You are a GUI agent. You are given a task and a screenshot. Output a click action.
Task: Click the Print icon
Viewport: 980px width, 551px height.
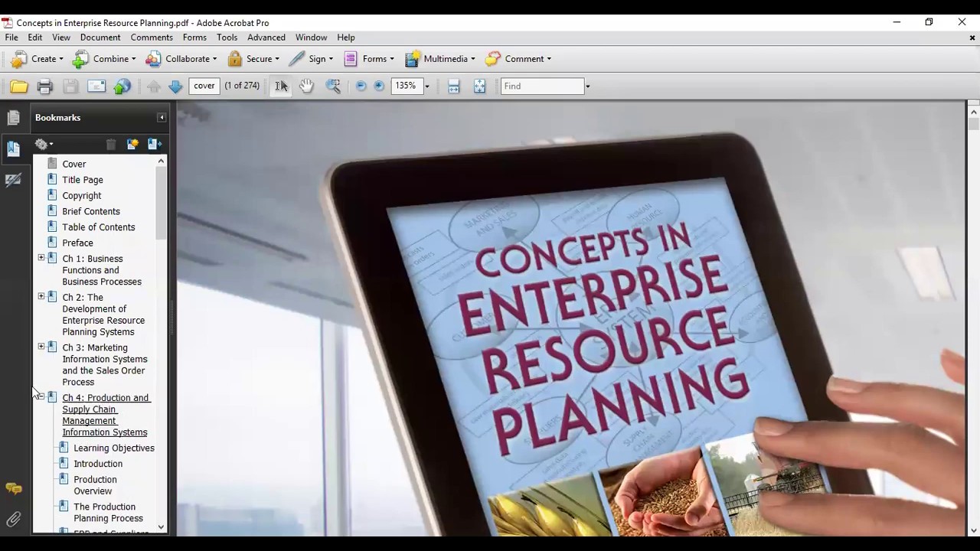(x=44, y=86)
